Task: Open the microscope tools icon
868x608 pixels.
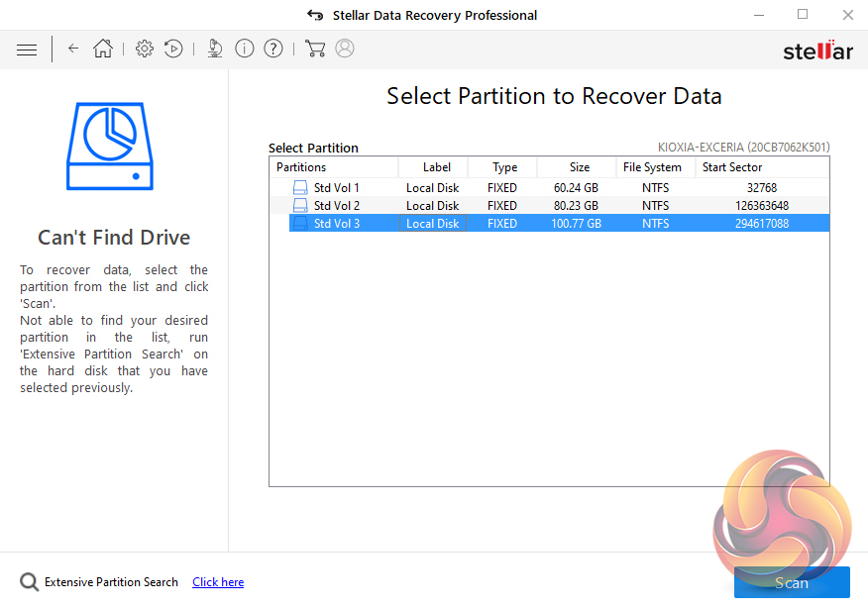Action: pos(215,49)
